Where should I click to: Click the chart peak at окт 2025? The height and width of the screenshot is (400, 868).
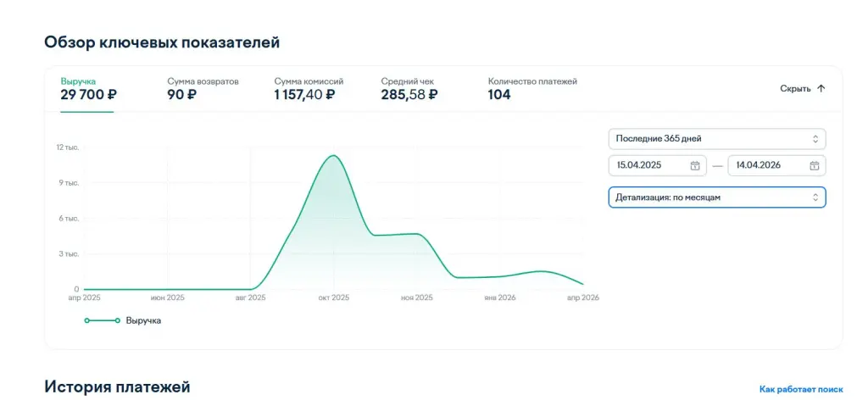[334, 156]
